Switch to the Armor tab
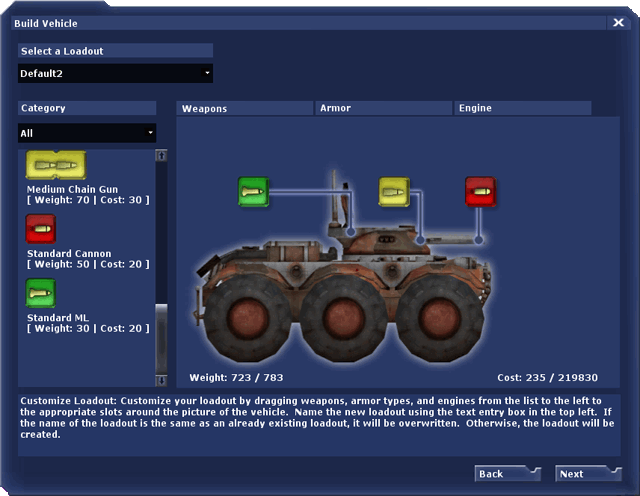 click(x=384, y=108)
